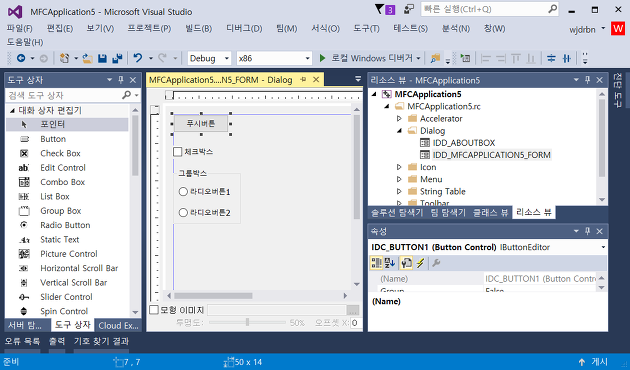Pick the Edit Control tool icon
630x370 pixels.
24,168
